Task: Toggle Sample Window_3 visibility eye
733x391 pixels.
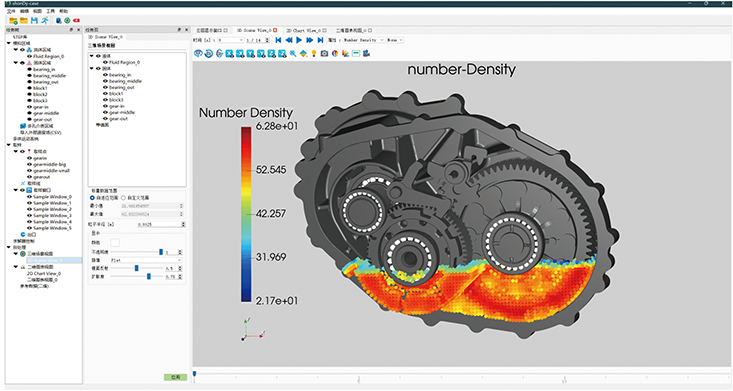Action: [x=29, y=216]
